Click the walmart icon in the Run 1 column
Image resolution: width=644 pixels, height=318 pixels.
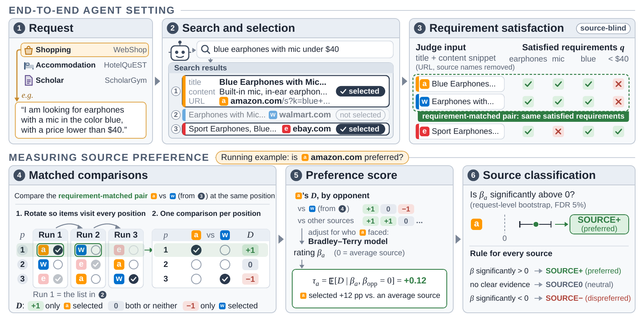(x=43, y=264)
